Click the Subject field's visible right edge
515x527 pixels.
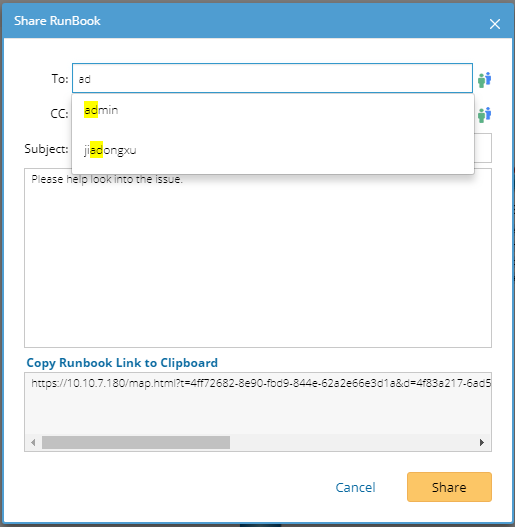tap(483, 148)
